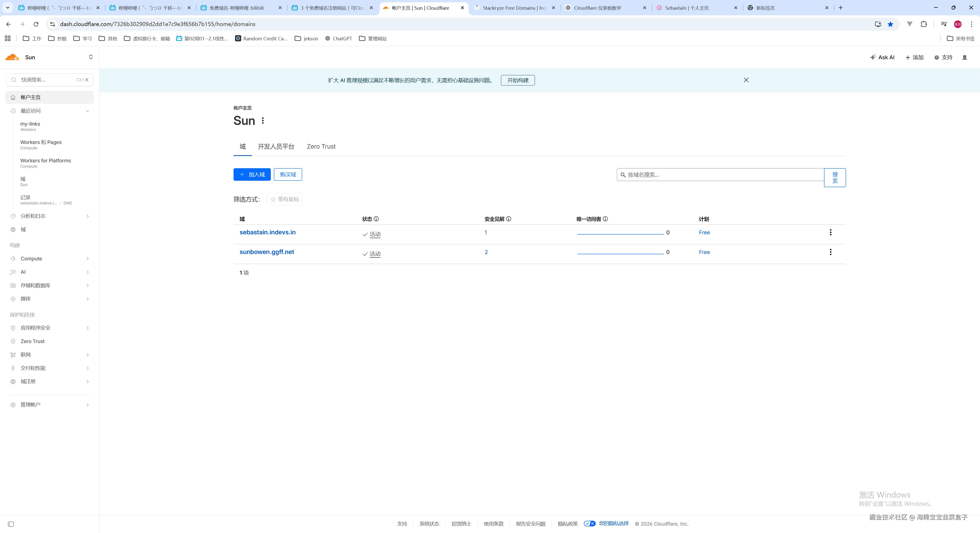Image resolution: width=980 pixels, height=533 pixels.
Task: Switch to the Zero Trust tab
Action: point(321,147)
